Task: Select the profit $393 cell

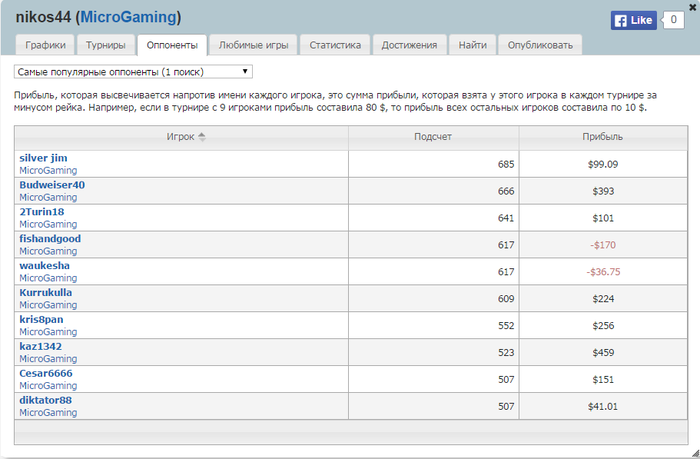Action: [603, 191]
